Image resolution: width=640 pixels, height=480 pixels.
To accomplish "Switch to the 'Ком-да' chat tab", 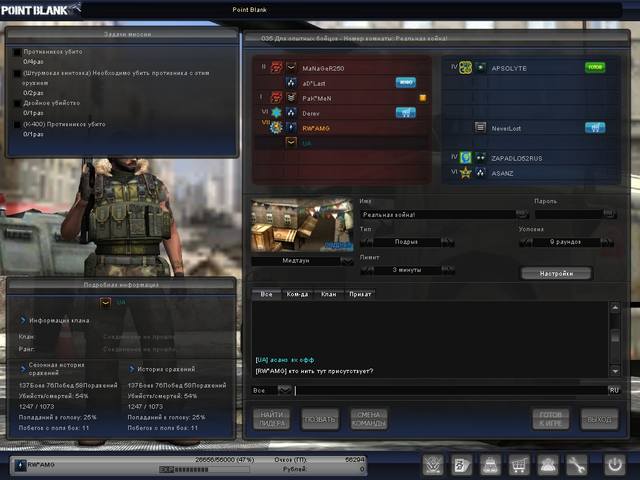I will [297, 294].
